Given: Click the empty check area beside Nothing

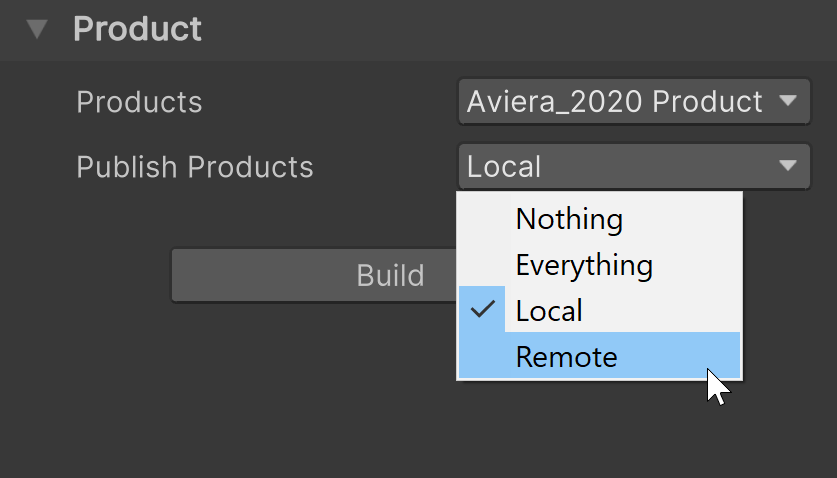Looking at the screenshot, I should click(483, 219).
